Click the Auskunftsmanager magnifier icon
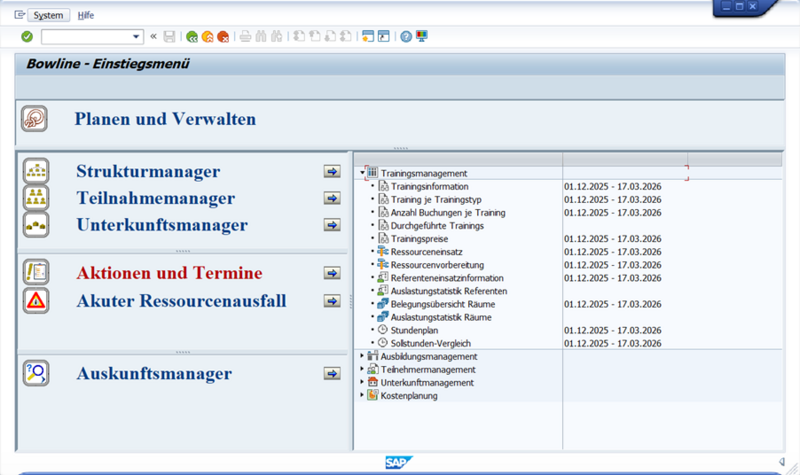 point(36,373)
